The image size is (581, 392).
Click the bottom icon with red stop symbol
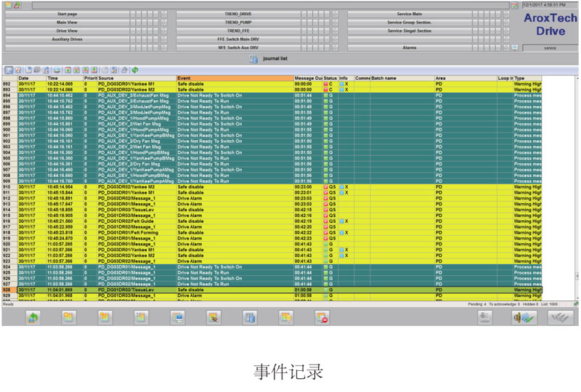point(322,317)
